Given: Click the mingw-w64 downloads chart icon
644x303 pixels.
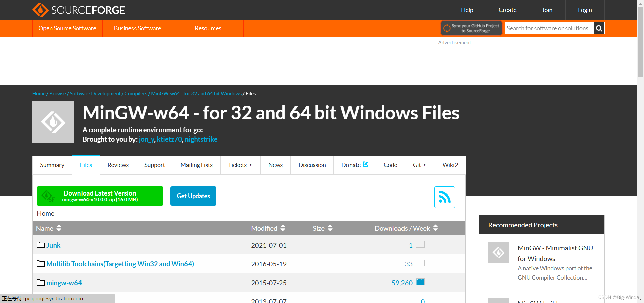Looking at the screenshot, I should click(x=420, y=282).
